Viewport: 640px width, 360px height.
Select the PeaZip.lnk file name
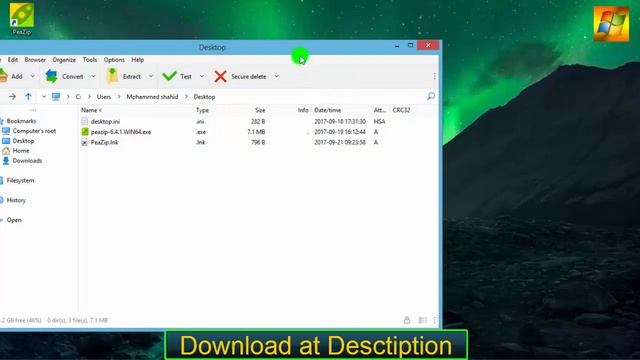point(104,142)
